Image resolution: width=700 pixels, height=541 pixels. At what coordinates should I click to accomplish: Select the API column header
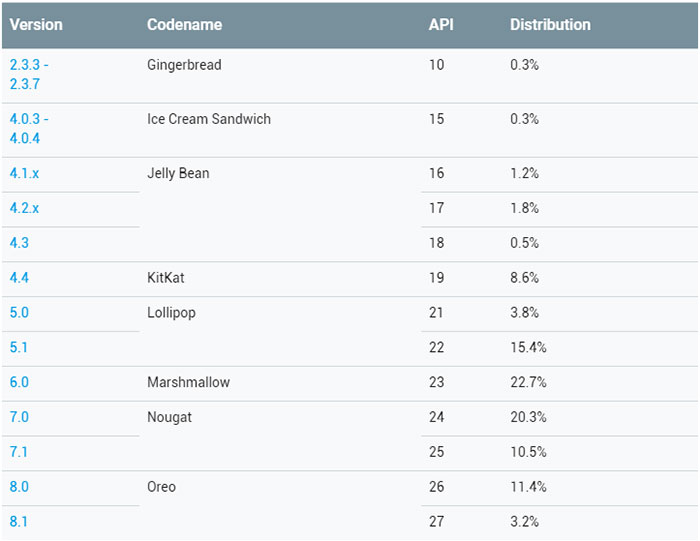pos(440,24)
